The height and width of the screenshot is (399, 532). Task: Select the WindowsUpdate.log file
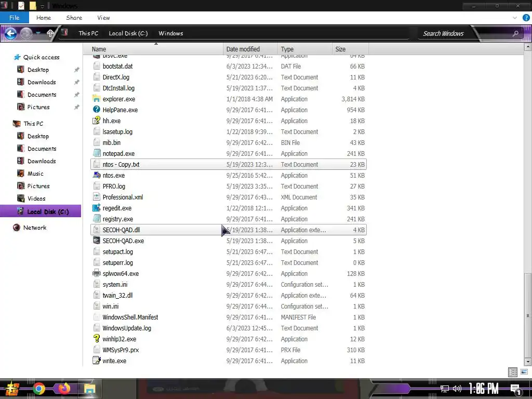229,328
